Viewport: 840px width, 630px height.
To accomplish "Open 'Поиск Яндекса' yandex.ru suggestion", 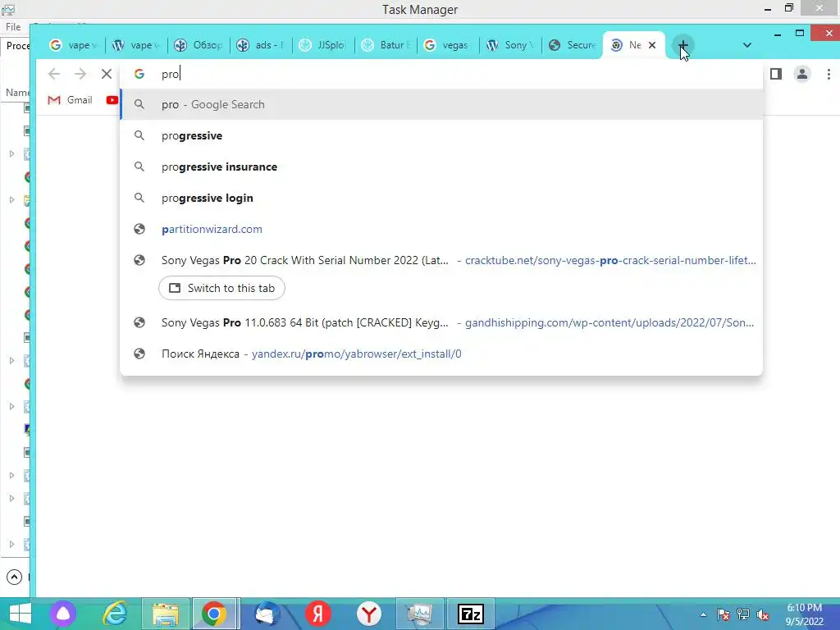I will pyautogui.click(x=441, y=354).
